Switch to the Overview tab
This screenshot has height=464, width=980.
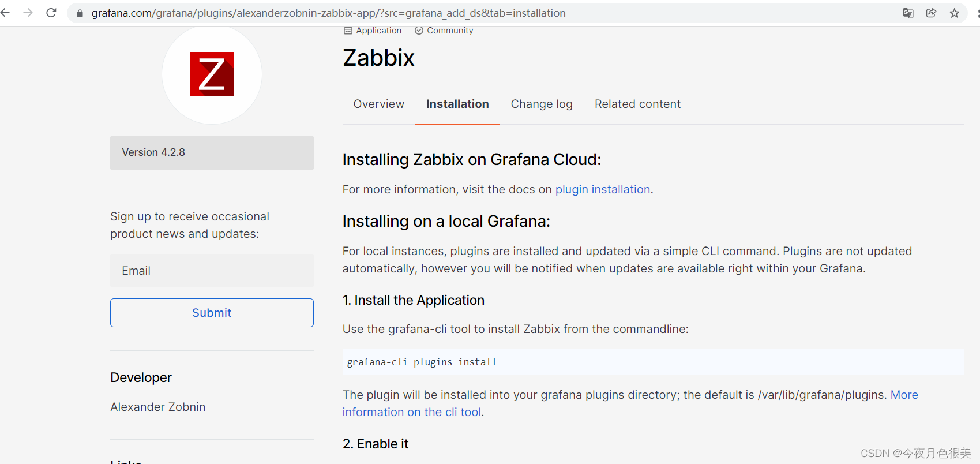379,104
